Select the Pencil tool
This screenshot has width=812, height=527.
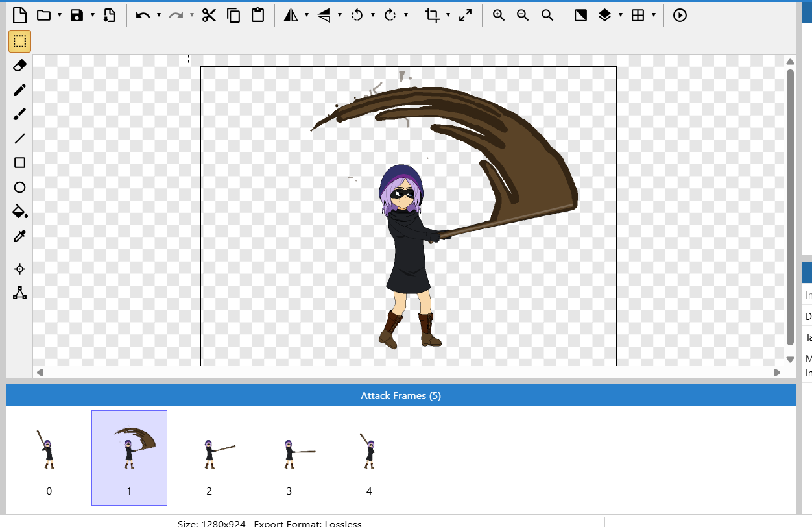(19, 90)
